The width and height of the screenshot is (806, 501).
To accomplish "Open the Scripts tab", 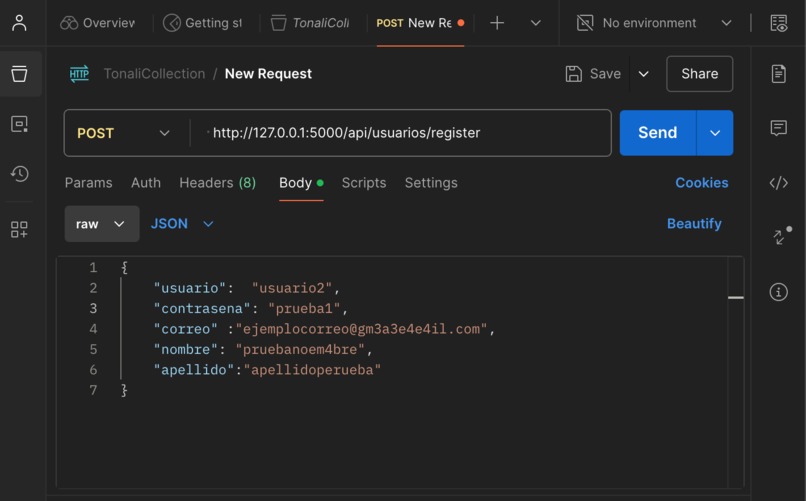I will click(364, 183).
